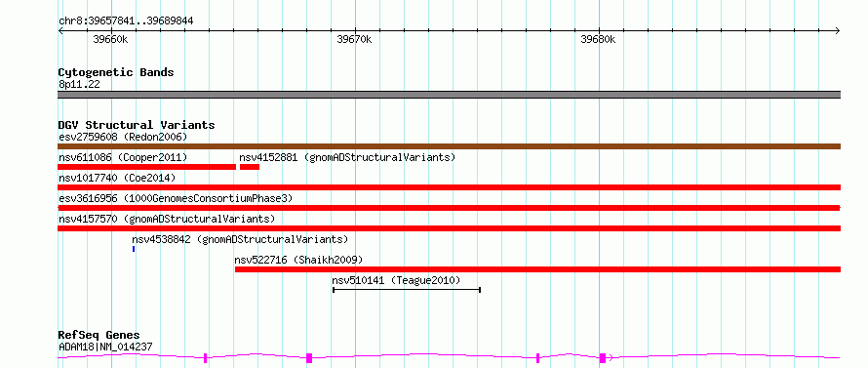Click the ADAM18 exon block near 39680k
Viewport: 868px width, 368px height.
(603, 358)
